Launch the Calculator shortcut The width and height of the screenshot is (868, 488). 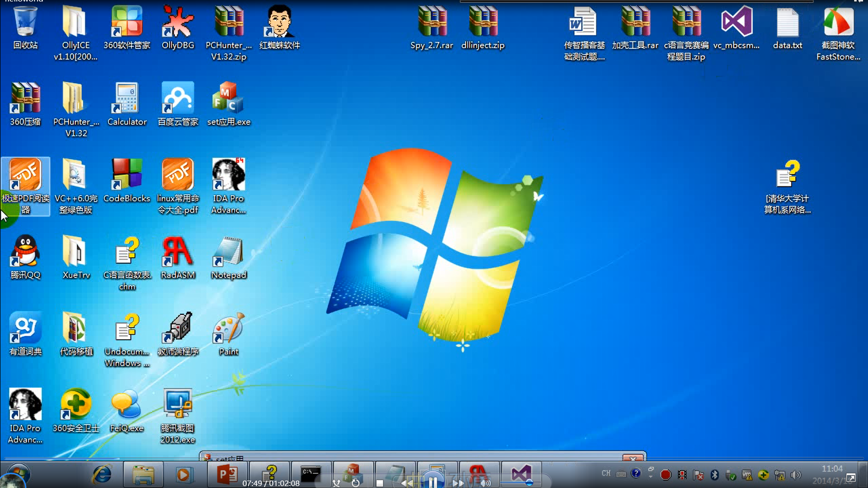(127, 104)
